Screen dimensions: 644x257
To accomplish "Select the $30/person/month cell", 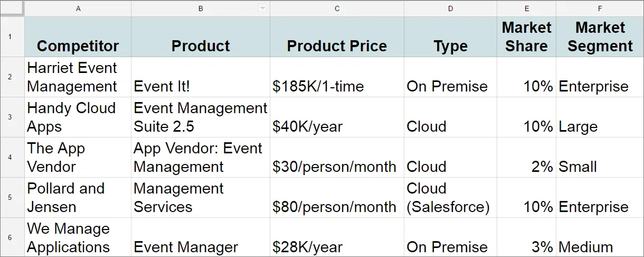I will click(337, 157).
